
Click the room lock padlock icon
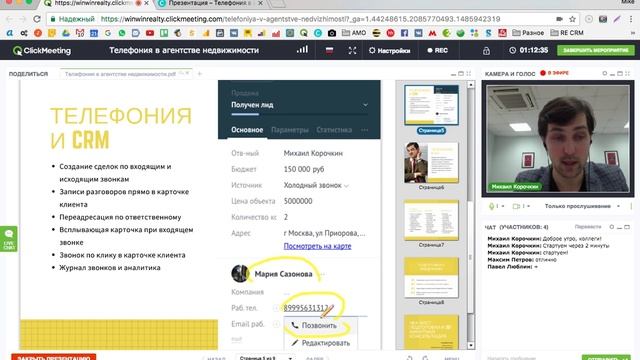coord(486,51)
